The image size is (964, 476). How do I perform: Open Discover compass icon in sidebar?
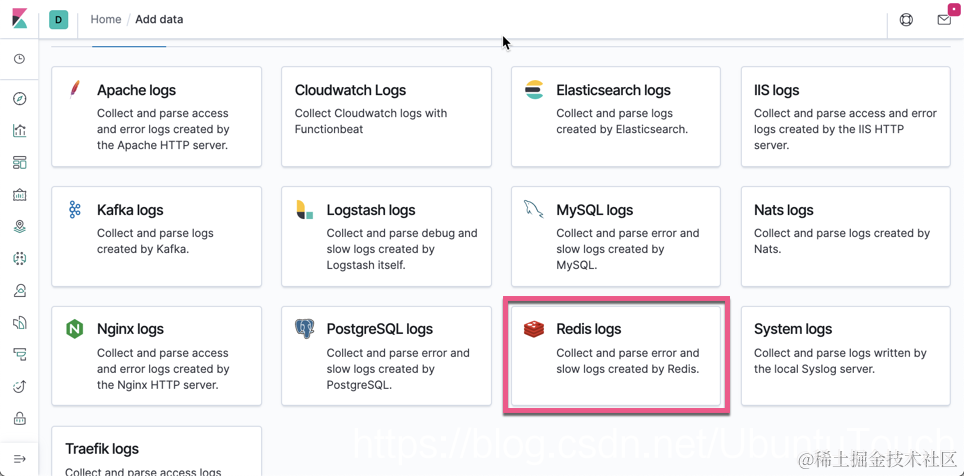coord(20,99)
